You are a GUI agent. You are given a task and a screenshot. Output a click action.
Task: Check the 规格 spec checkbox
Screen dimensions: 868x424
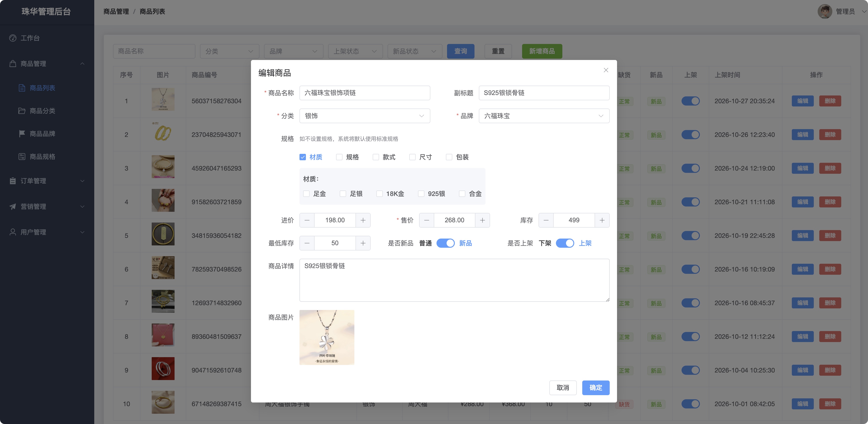[x=339, y=157]
